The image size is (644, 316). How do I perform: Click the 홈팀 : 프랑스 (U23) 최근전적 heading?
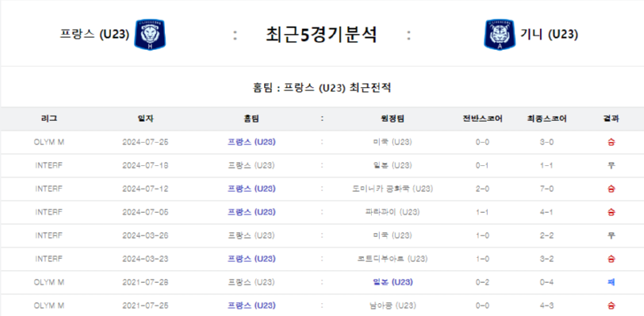[321, 88]
